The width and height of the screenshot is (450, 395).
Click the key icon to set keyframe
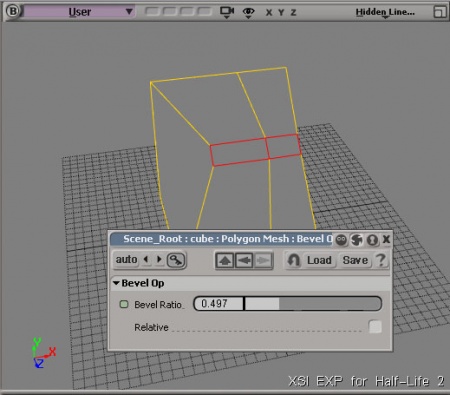176,260
